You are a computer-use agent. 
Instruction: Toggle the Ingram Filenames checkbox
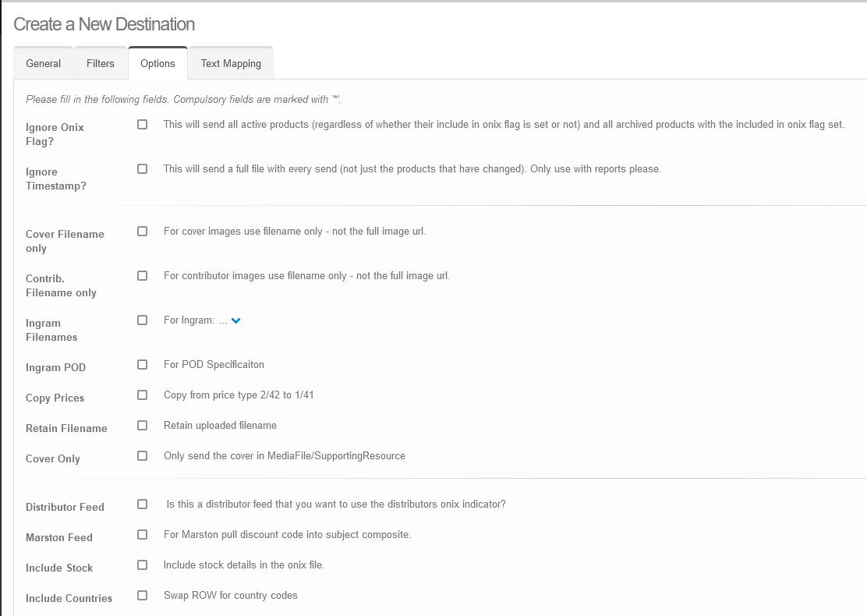tap(142, 320)
